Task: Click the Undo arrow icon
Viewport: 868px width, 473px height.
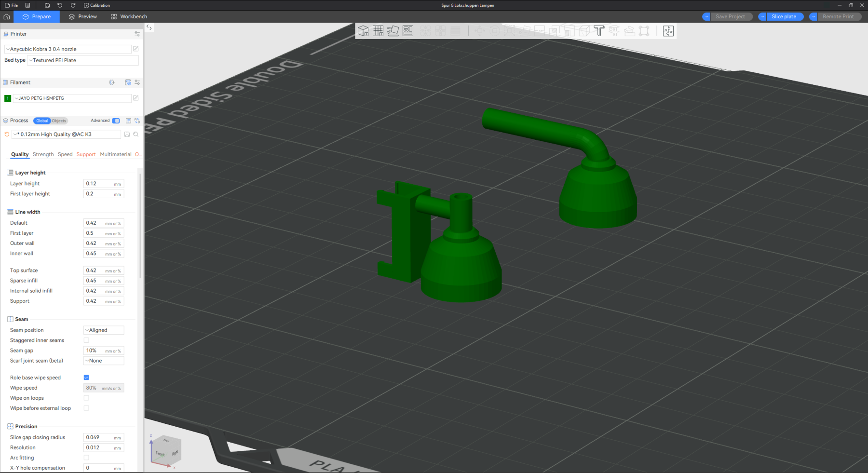Action: 60,5
